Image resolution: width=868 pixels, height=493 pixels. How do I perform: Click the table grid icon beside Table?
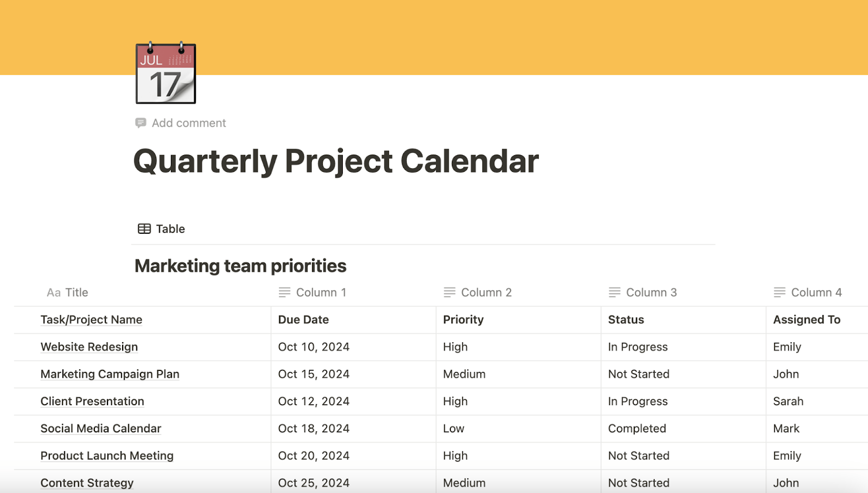coord(144,228)
